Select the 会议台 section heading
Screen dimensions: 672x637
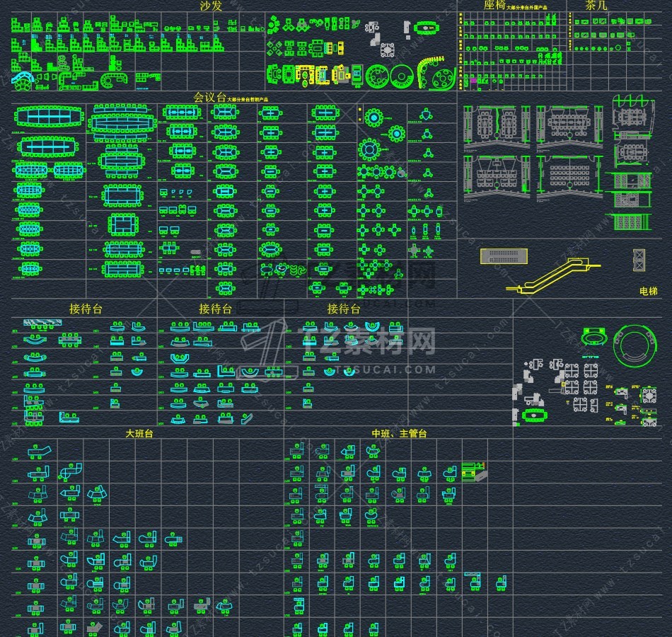coord(209,98)
